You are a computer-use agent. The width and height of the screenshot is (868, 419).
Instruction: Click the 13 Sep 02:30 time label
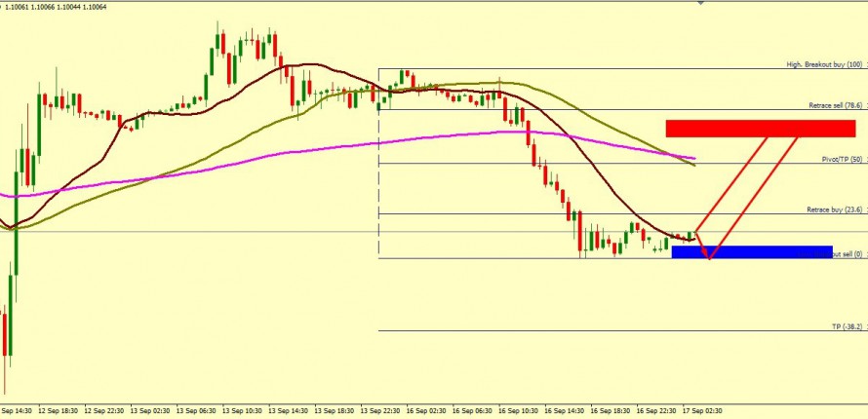coord(152,411)
